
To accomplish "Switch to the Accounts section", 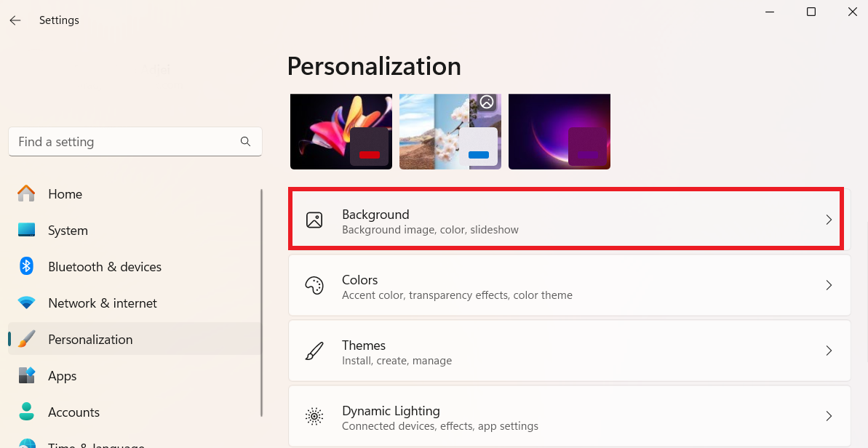I will tap(73, 412).
